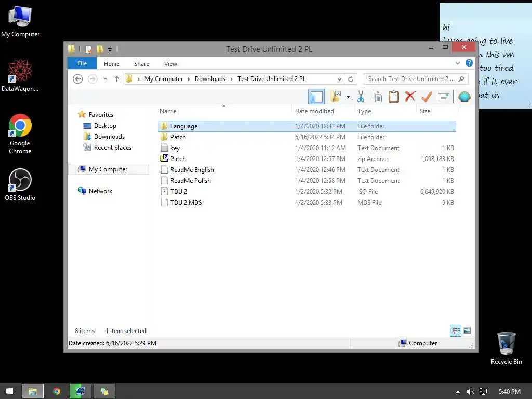Switch to details view icon
Image resolution: width=532 pixels, height=399 pixels.
[x=455, y=330]
